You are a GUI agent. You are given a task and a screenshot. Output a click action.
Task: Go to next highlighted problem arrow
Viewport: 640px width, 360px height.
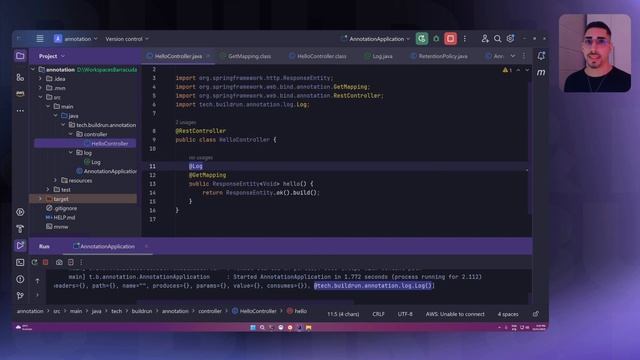click(x=527, y=70)
